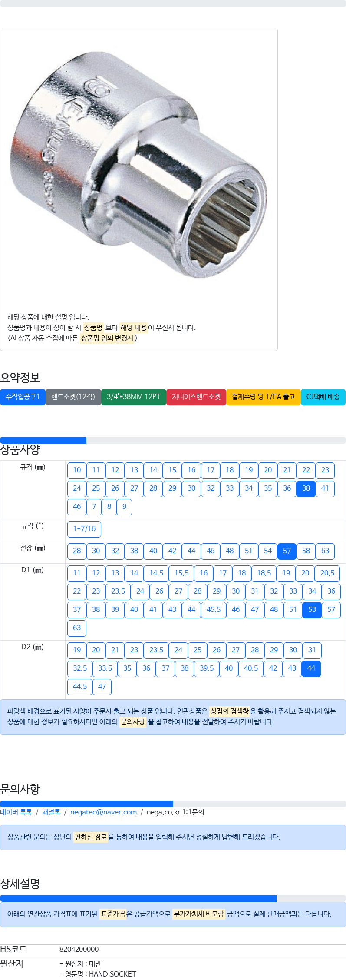Click the negatec@naver.com email link

point(103,812)
